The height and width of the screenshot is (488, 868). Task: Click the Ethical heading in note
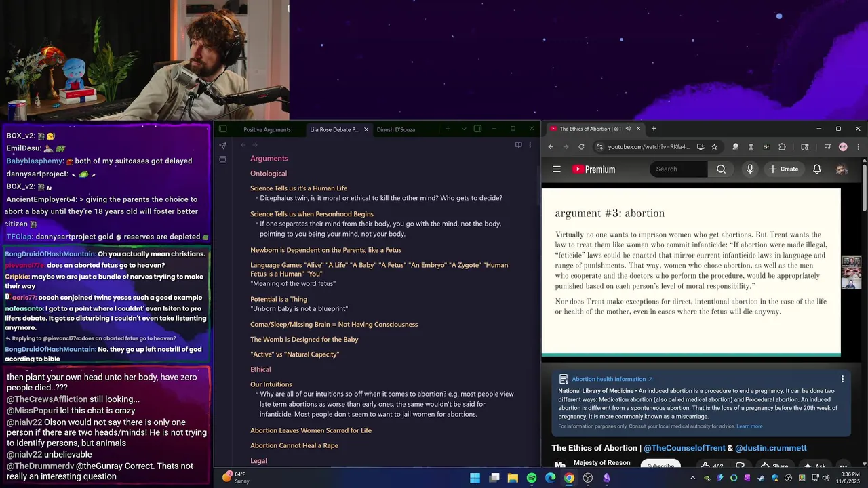pyautogui.click(x=260, y=369)
